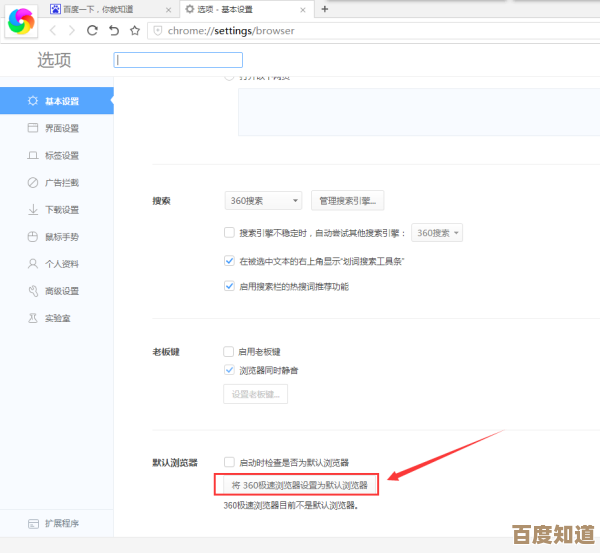The image size is (600, 553).
Task: Click the flask icon beside 实验室
Action: 33,318
